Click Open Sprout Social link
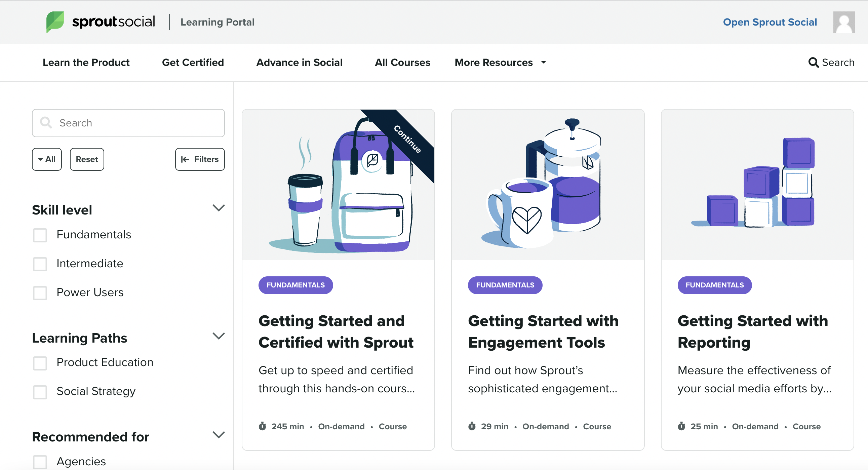This screenshot has height=470, width=868. pos(770,22)
